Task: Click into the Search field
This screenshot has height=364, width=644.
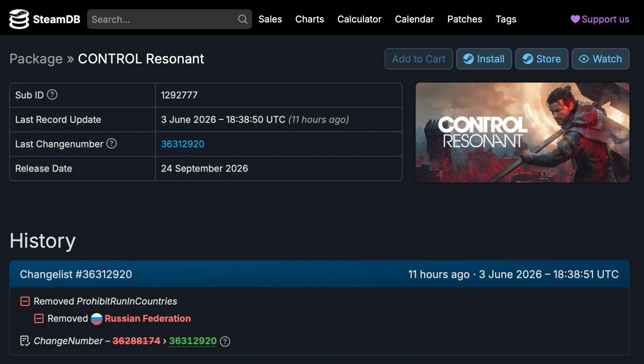Action: (163, 19)
